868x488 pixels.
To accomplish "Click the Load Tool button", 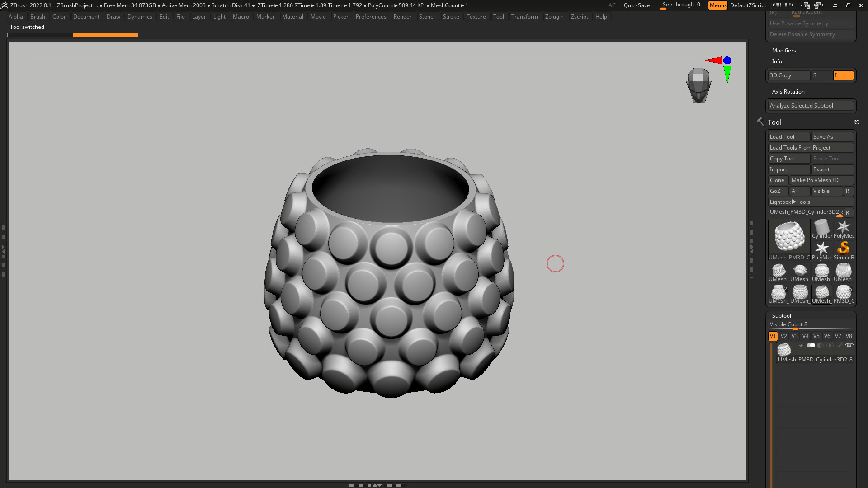I will point(789,136).
